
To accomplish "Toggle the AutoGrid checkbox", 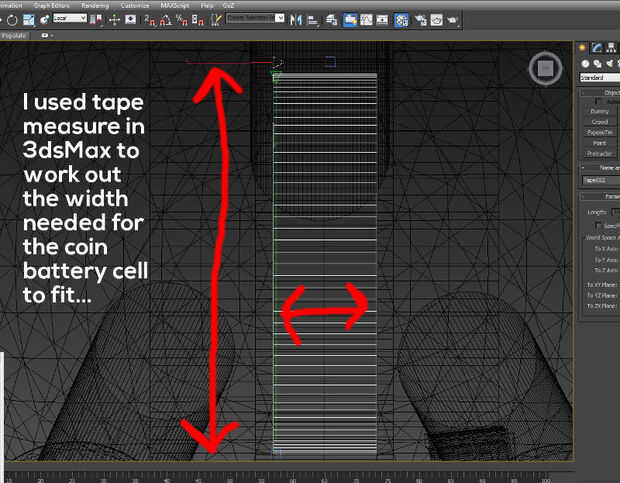I will (599, 101).
